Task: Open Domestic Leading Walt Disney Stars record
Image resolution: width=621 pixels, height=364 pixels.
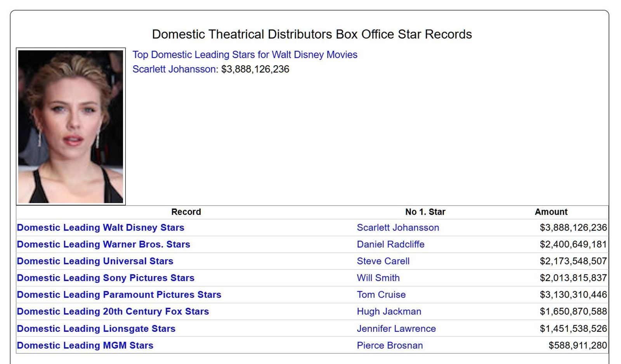Action: [101, 228]
